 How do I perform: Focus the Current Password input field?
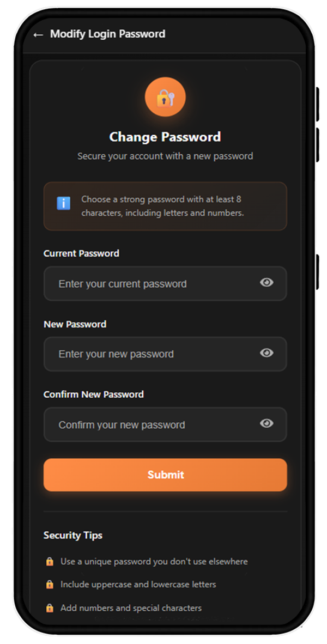point(153,284)
